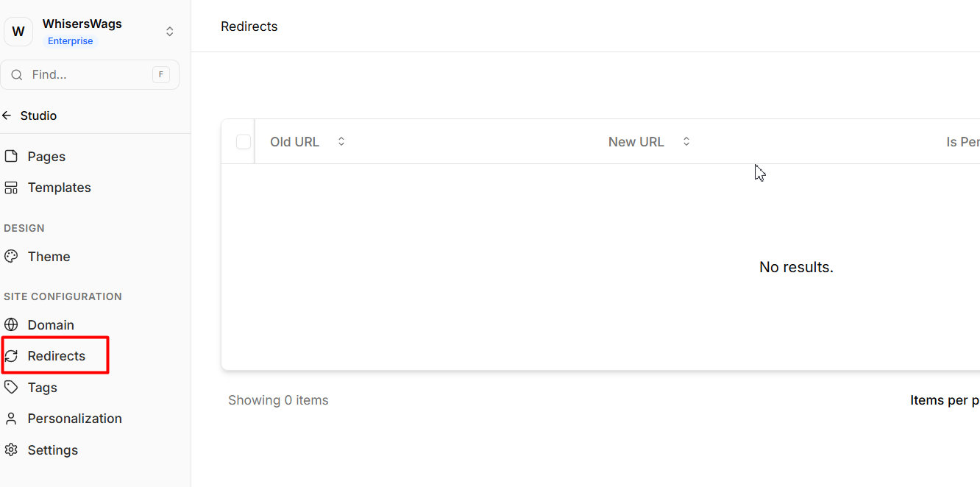The height and width of the screenshot is (487, 980).
Task: Click the Enterprise plan badge
Action: point(71,41)
